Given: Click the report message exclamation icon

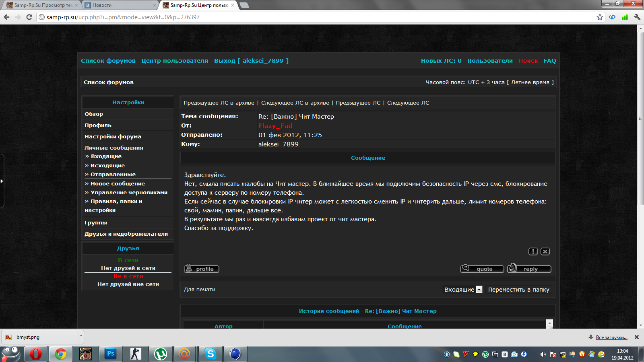Looking at the screenshot, I should coord(533,251).
